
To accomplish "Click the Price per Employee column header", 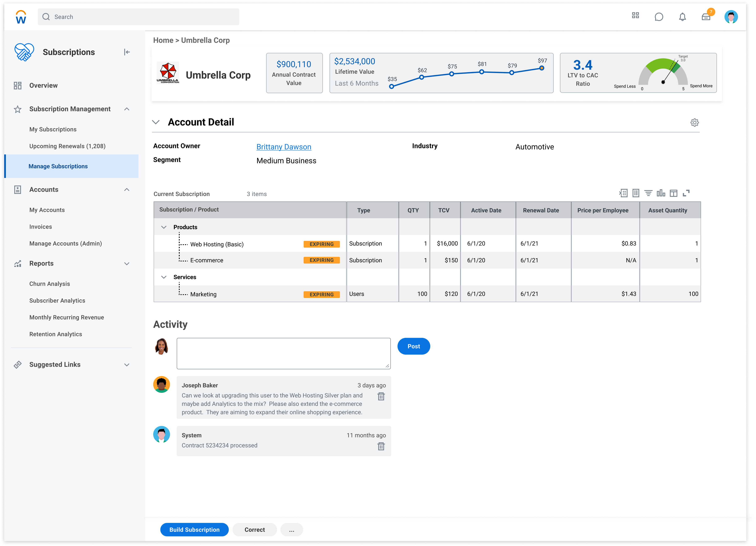I will [605, 210].
